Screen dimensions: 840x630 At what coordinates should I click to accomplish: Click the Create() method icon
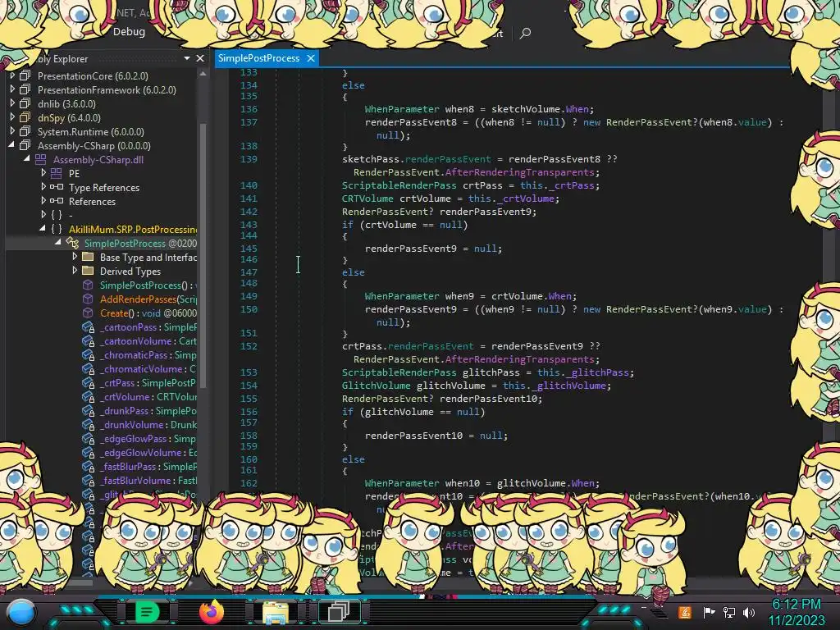coord(88,313)
